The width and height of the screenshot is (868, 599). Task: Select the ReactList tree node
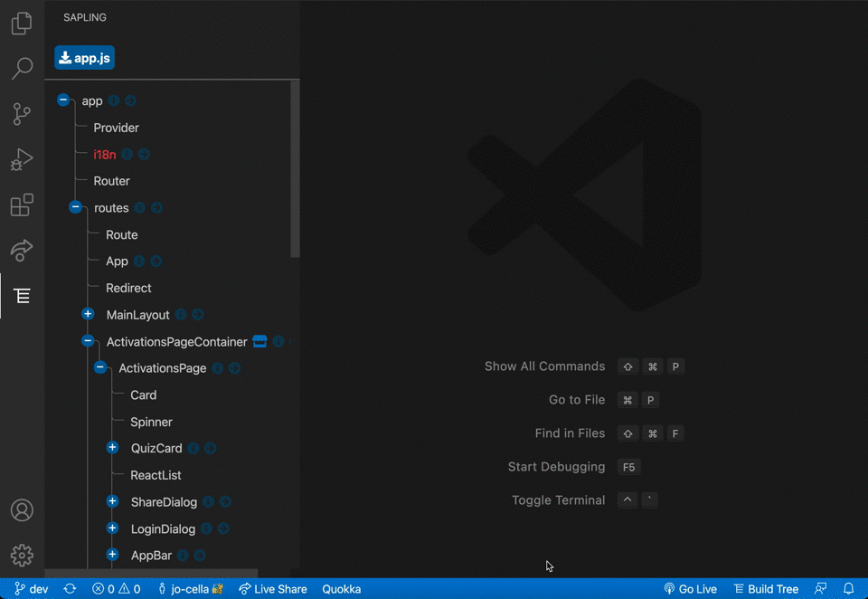pyautogui.click(x=156, y=475)
